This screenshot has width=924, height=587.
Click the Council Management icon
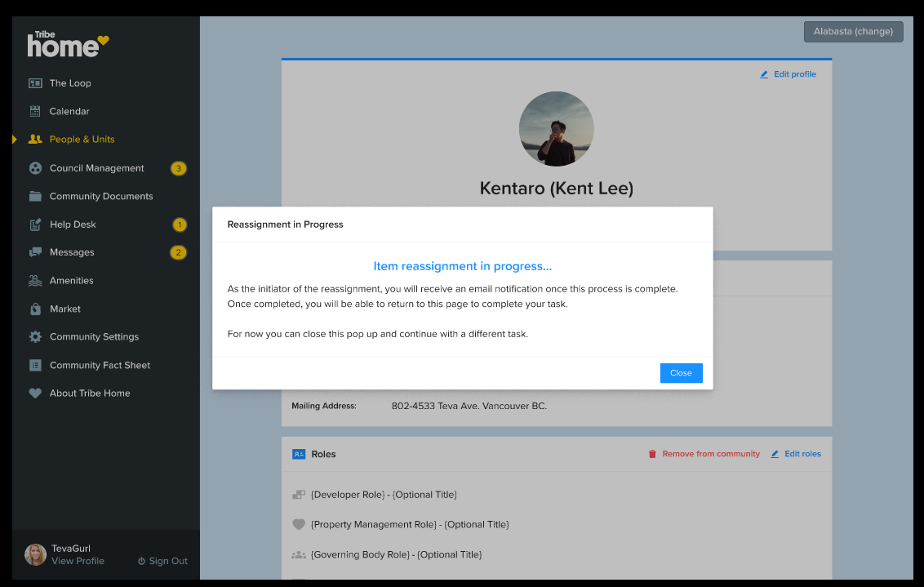coord(35,168)
